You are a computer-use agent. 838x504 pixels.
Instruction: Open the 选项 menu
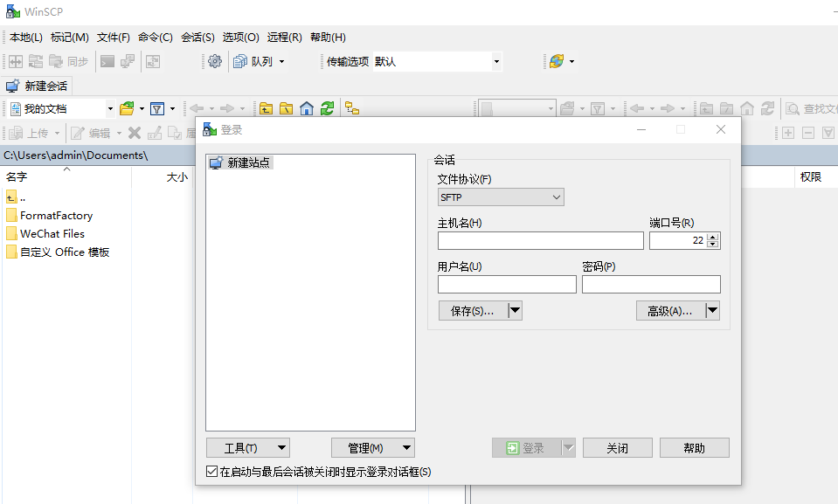[x=240, y=38]
